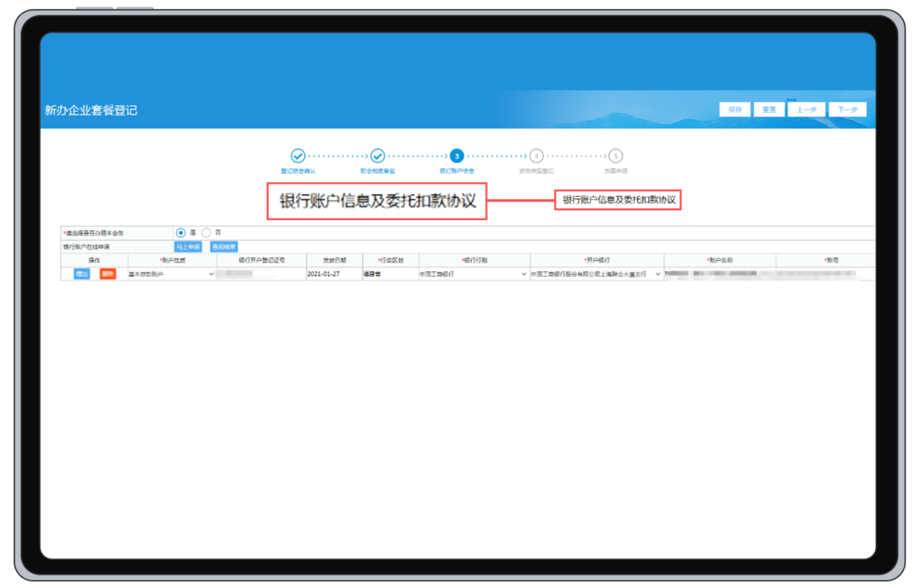The width and height of the screenshot is (915, 588).
Task: Select step 5 发票申领 circle
Action: click(x=616, y=156)
